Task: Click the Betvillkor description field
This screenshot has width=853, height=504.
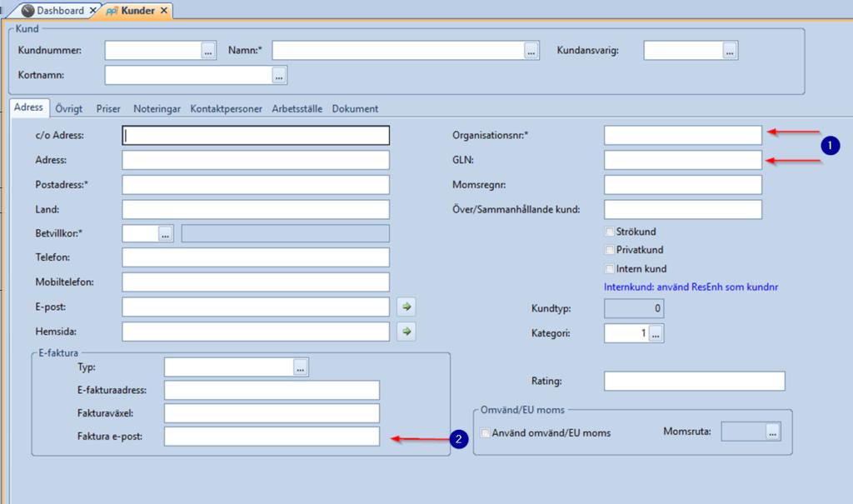Action: tap(286, 234)
